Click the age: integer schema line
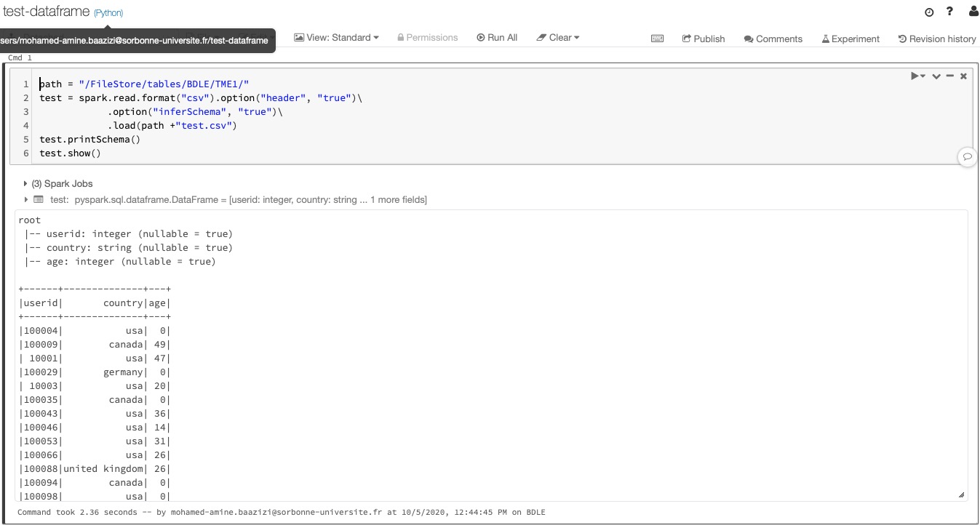This screenshot has width=980, height=525. 119,262
